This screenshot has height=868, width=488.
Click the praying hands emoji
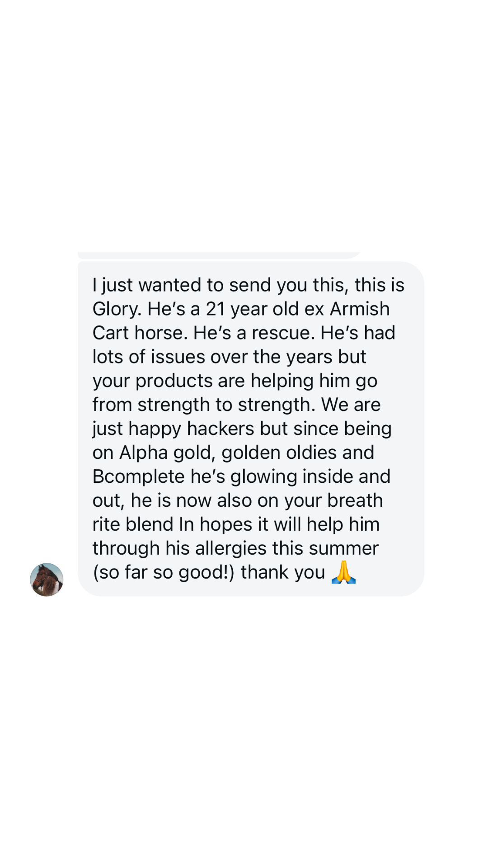(343, 572)
